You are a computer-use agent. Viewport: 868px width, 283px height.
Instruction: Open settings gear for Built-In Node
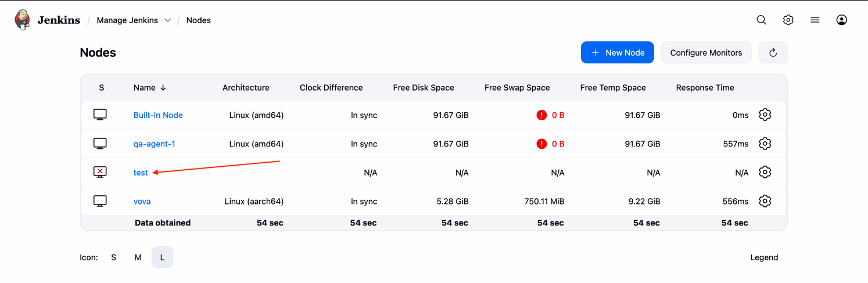click(765, 115)
